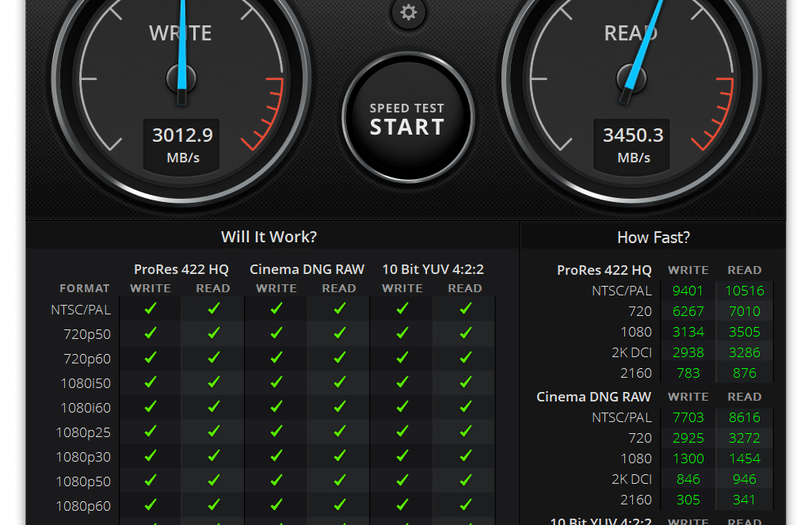Click the blue needle hub of READ gauge
This screenshot has width=812, height=525.
(x=631, y=79)
